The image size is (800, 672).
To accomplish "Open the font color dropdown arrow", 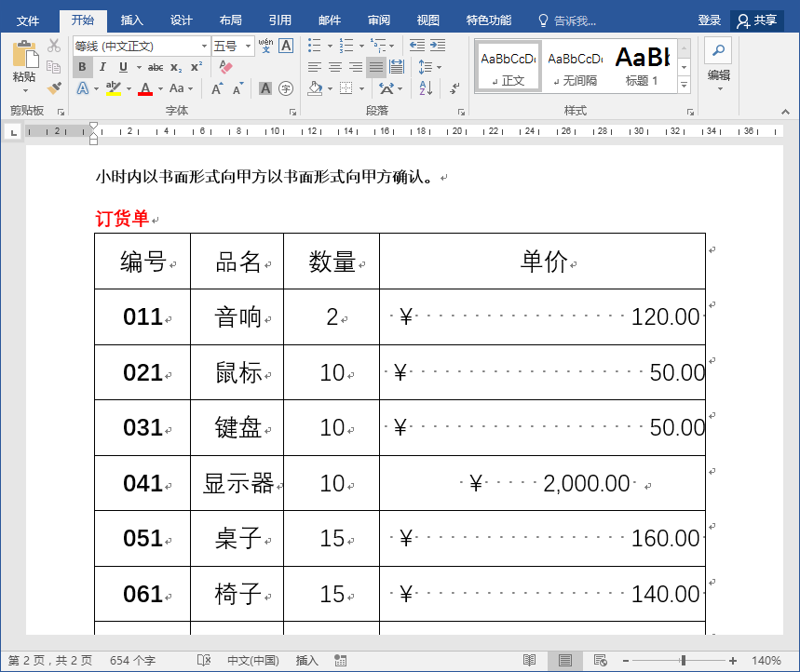I will click(158, 90).
